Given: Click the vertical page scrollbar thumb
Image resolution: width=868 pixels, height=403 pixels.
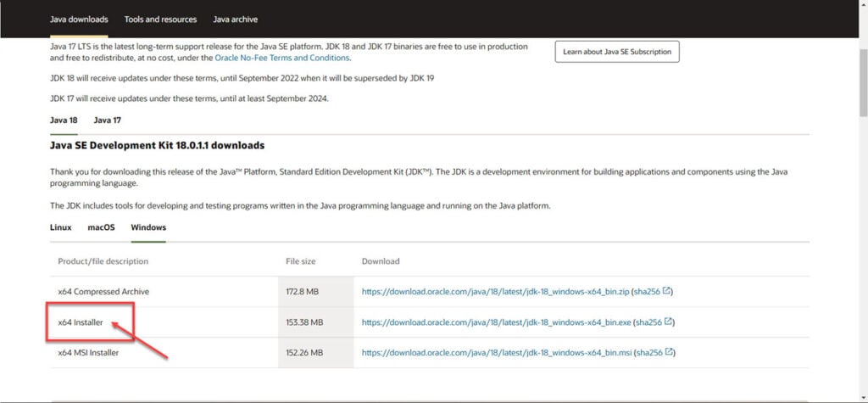Looking at the screenshot, I should (x=863, y=82).
